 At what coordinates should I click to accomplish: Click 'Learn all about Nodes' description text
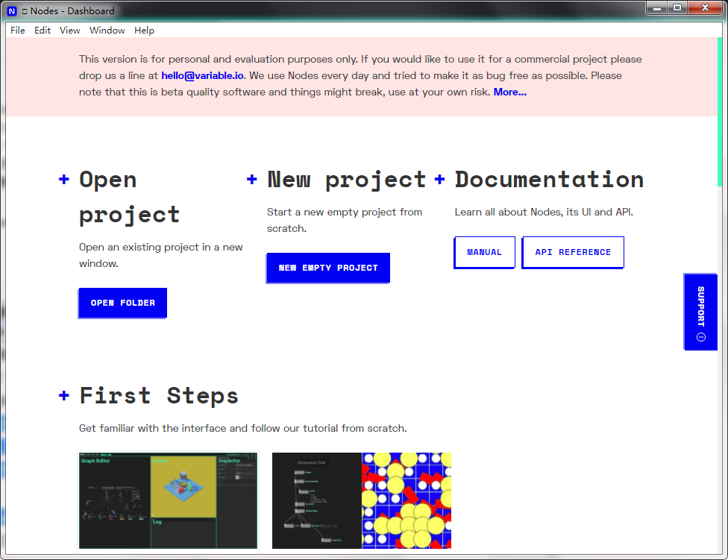[x=544, y=212]
